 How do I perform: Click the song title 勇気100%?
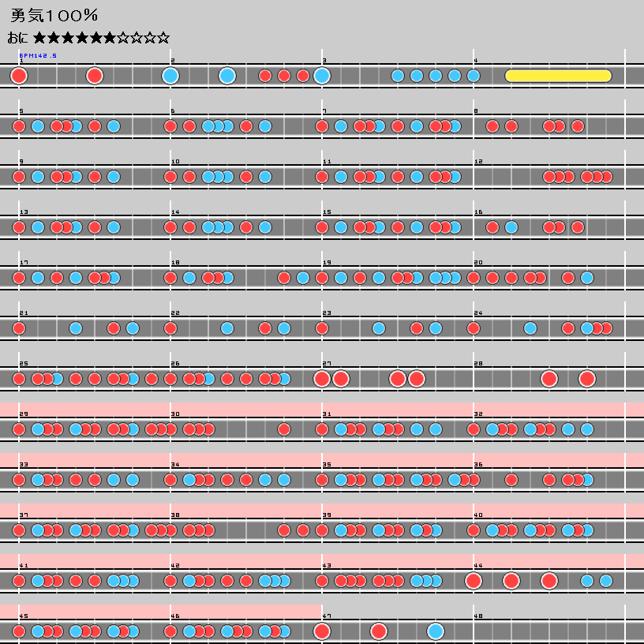tap(54, 16)
